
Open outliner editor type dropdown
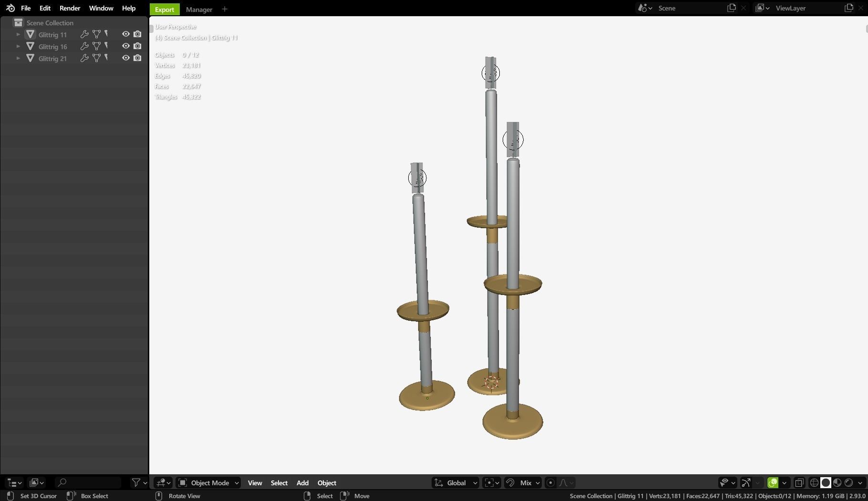point(14,482)
